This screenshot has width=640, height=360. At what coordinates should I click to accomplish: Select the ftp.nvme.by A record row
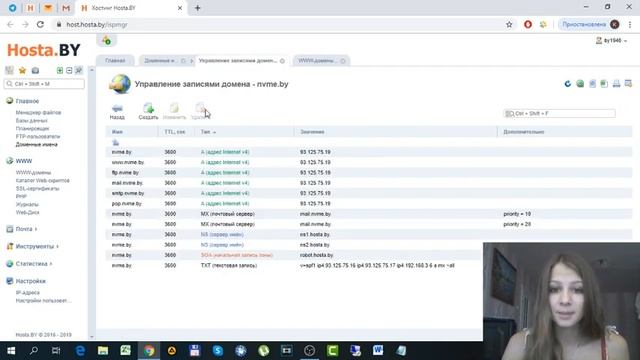(369, 173)
